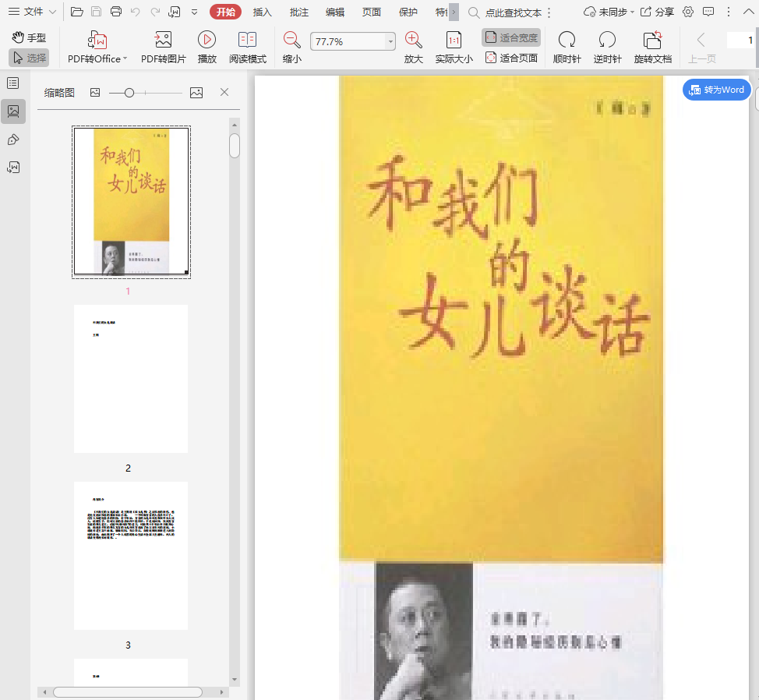Click the print icon
Viewport: 759px width, 700px height.
point(115,12)
